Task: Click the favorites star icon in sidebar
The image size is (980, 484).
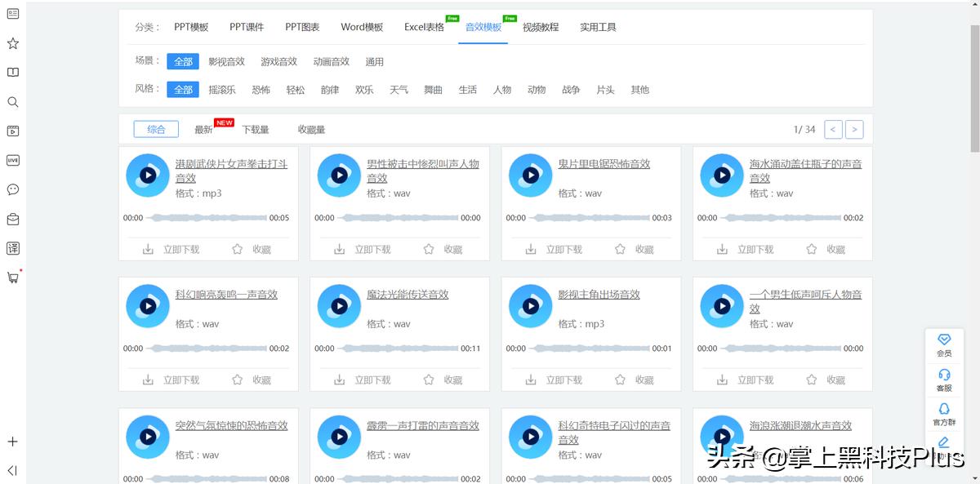Action: (x=12, y=42)
